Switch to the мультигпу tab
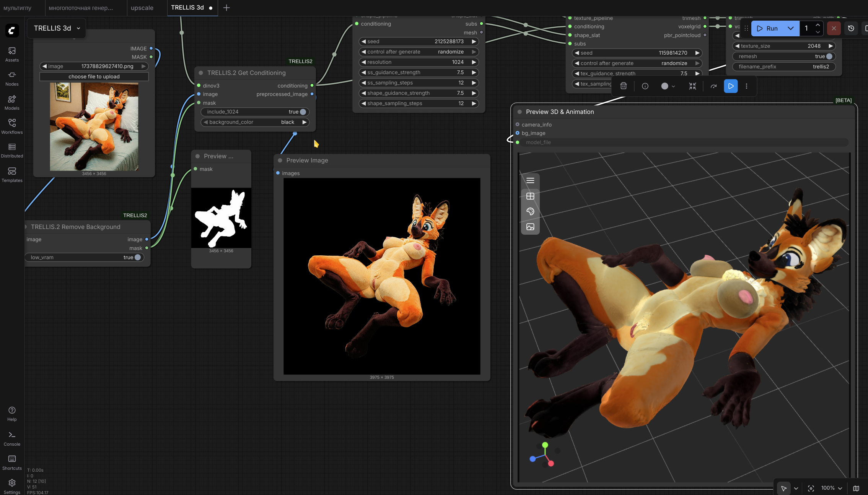The height and width of the screenshot is (495, 868). [18, 8]
